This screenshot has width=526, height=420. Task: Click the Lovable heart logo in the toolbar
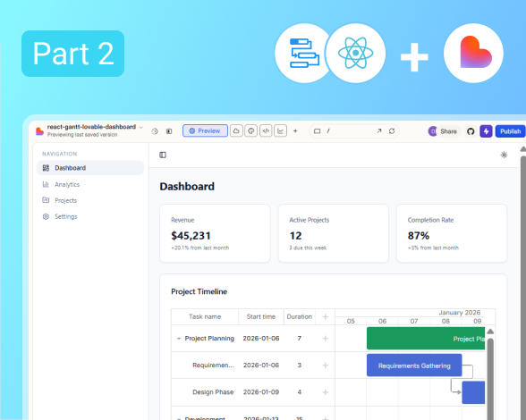39,131
